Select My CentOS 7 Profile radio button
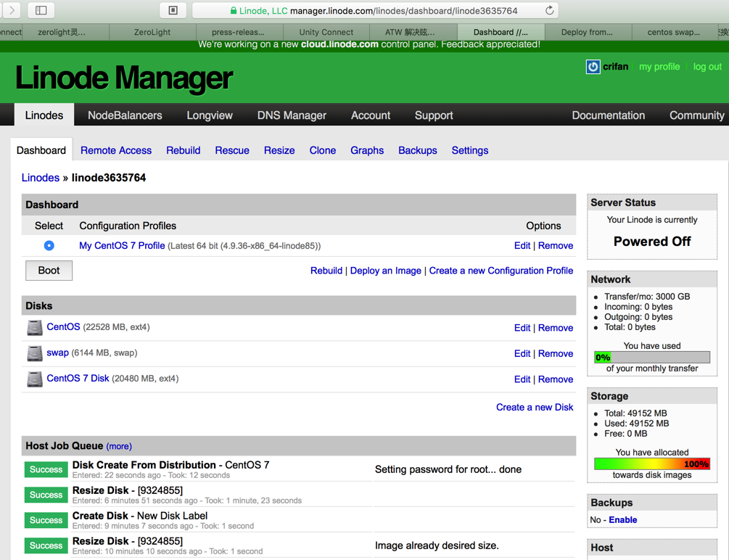Viewport: 729px width, 560px height. 49,246
